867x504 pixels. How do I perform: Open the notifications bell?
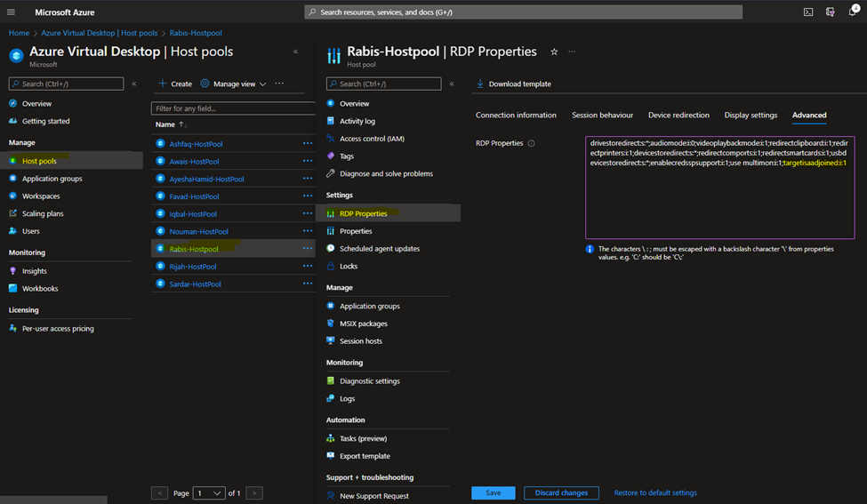[853, 12]
